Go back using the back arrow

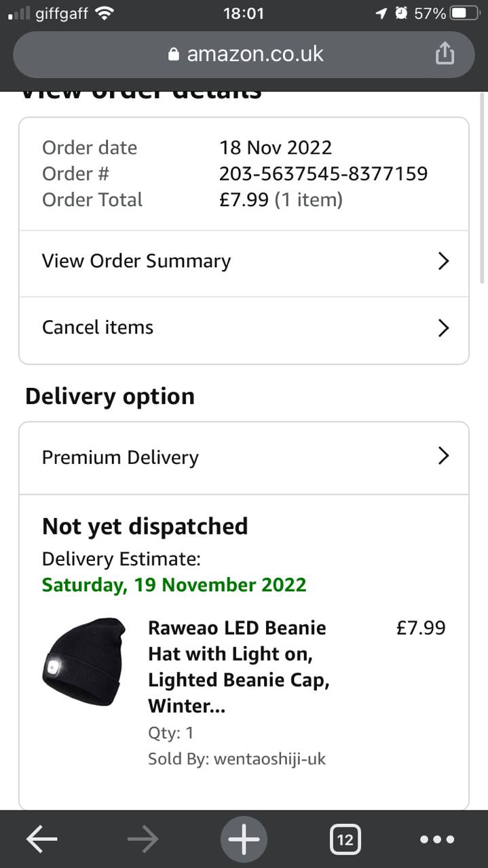pyautogui.click(x=42, y=840)
